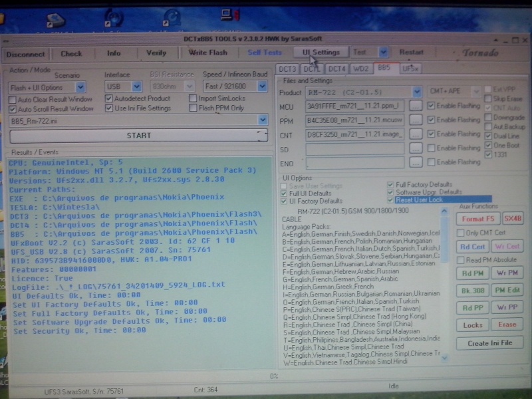
Task: Click the Rd PP button
Action: 473,308
